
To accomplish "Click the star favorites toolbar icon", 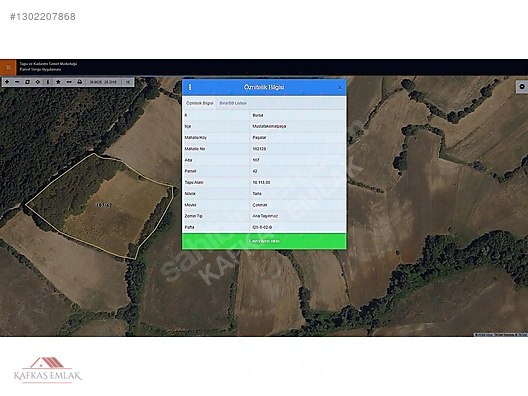I will [58, 82].
